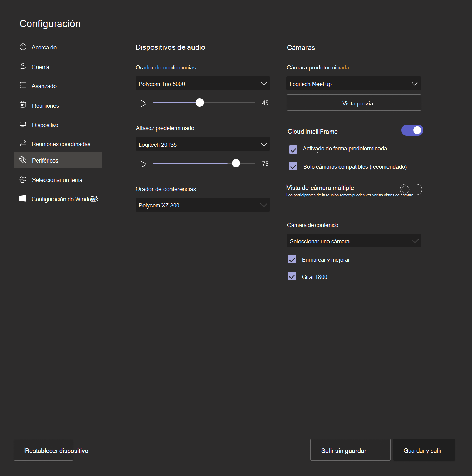Open Reuniones via the calendar icon

pyautogui.click(x=23, y=105)
